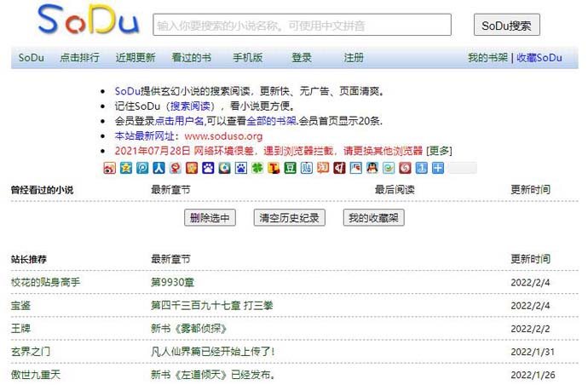Share to Qzone with yellow star icon
Viewport: 588px width, 385px height.
[x=126, y=168]
